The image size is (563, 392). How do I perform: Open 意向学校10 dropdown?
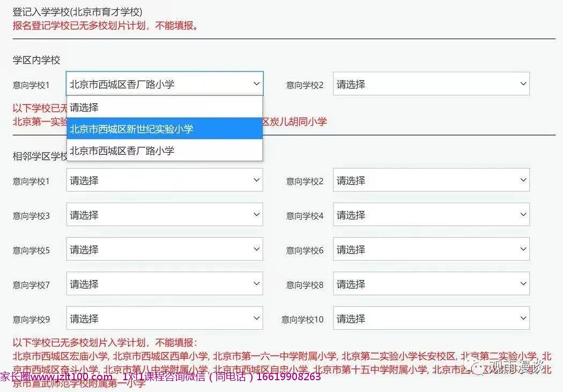[x=431, y=318]
